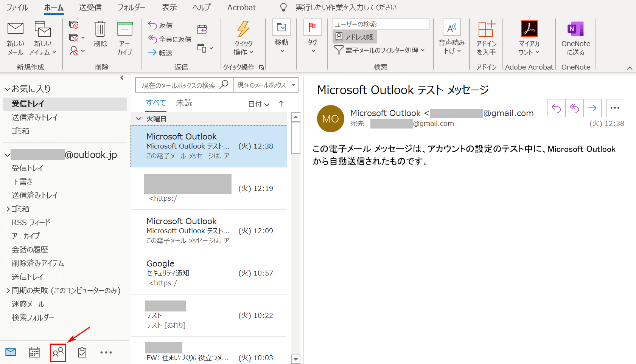Viewport: 636px width, 364px height.
Task: Switch to the フォルダー tab
Action: (x=131, y=8)
